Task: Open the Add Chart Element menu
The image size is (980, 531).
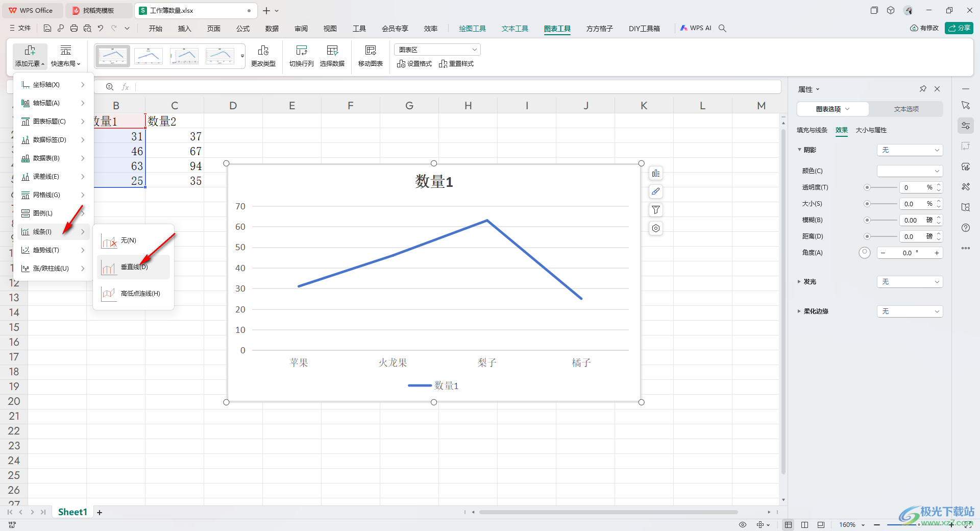Action: pos(30,56)
